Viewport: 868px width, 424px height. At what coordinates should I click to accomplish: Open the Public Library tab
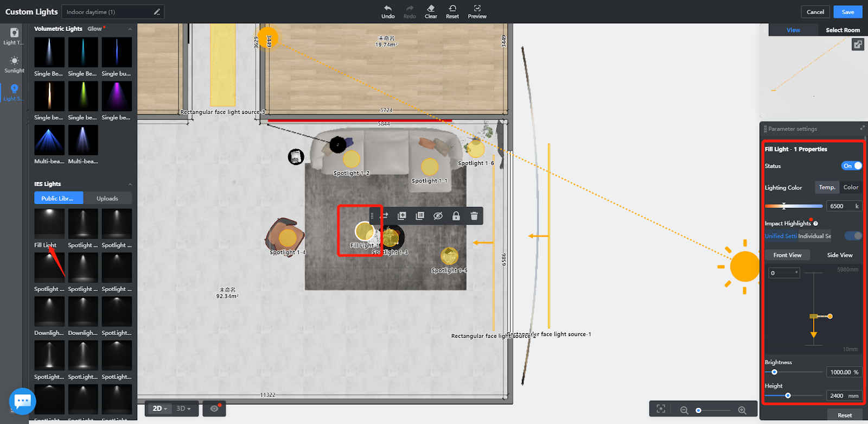click(59, 198)
